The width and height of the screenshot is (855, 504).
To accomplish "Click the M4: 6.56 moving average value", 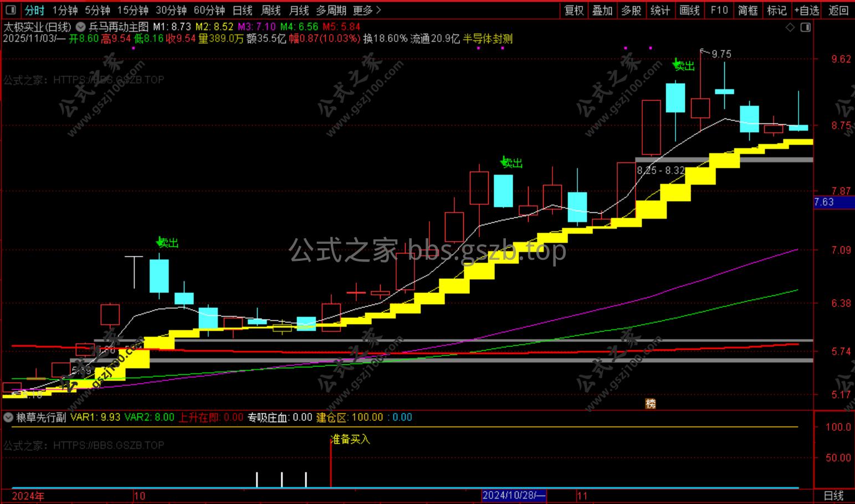I will click(x=299, y=27).
